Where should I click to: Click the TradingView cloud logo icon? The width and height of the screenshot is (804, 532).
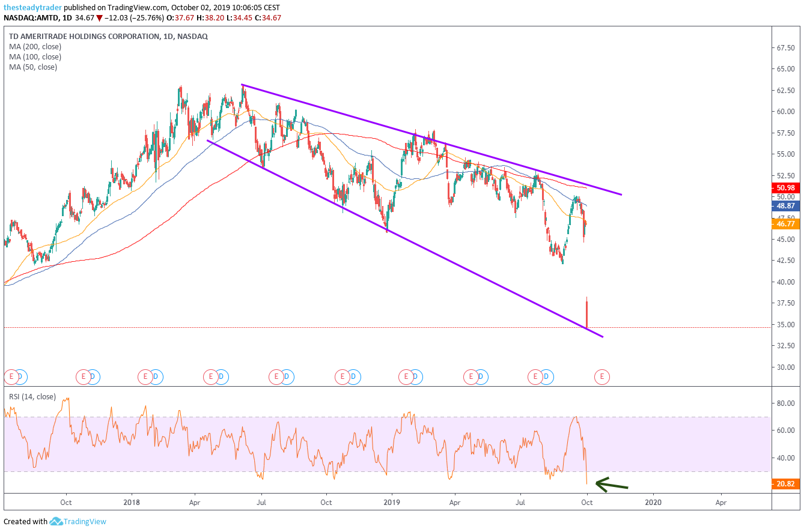(x=56, y=521)
